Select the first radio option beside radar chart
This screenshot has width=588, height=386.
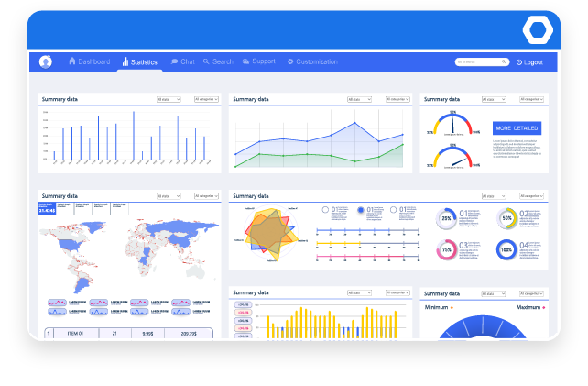(x=324, y=210)
